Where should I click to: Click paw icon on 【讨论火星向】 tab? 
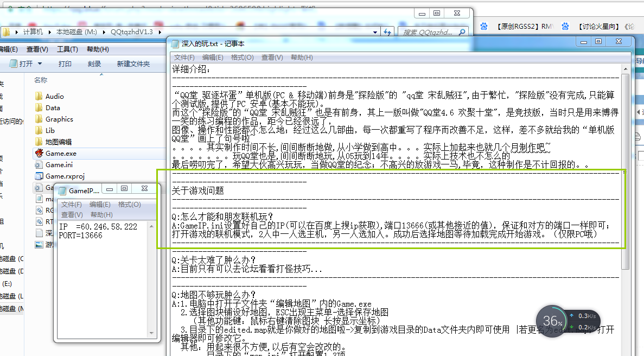[x=565, y=26]
